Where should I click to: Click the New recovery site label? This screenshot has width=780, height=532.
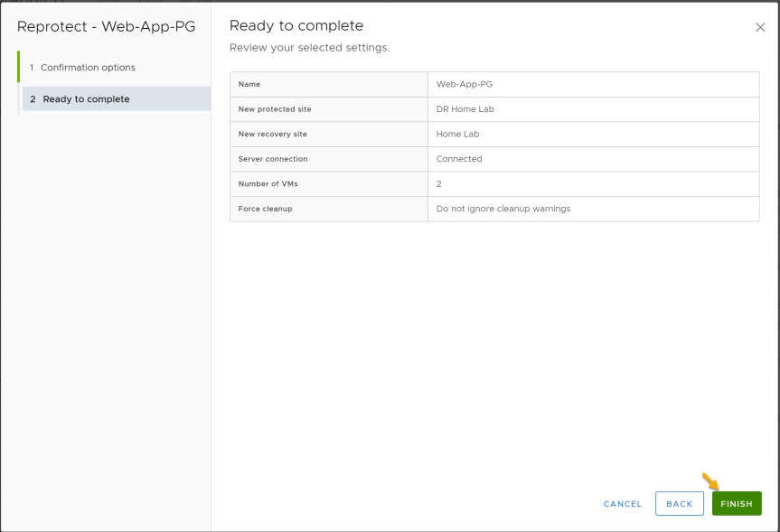pos(273,134)
